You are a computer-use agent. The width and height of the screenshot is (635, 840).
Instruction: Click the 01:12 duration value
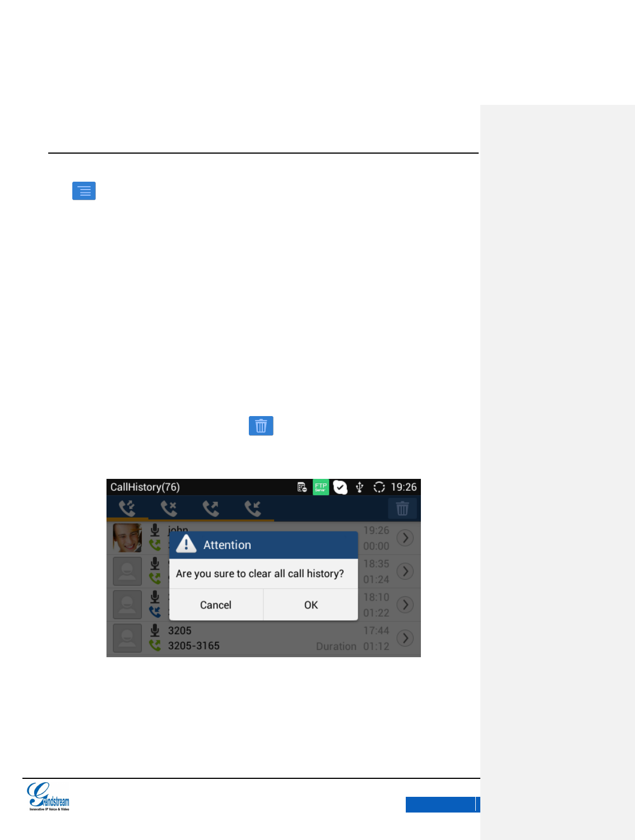(376, 647)
